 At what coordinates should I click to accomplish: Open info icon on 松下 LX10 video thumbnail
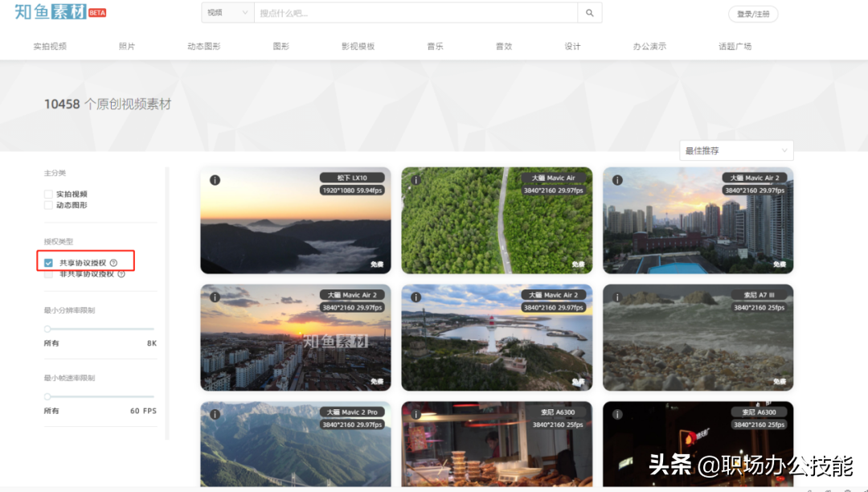point(215,180)
